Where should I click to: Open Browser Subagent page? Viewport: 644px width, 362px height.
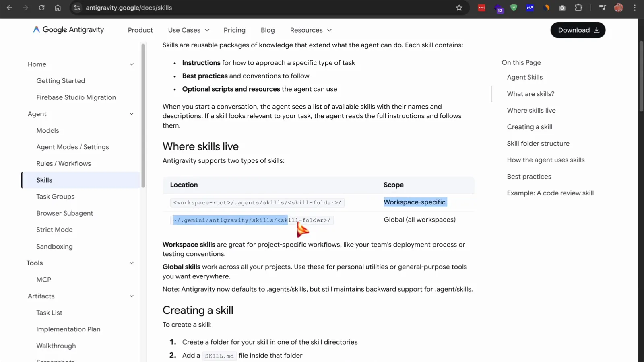tap(64, 213)
